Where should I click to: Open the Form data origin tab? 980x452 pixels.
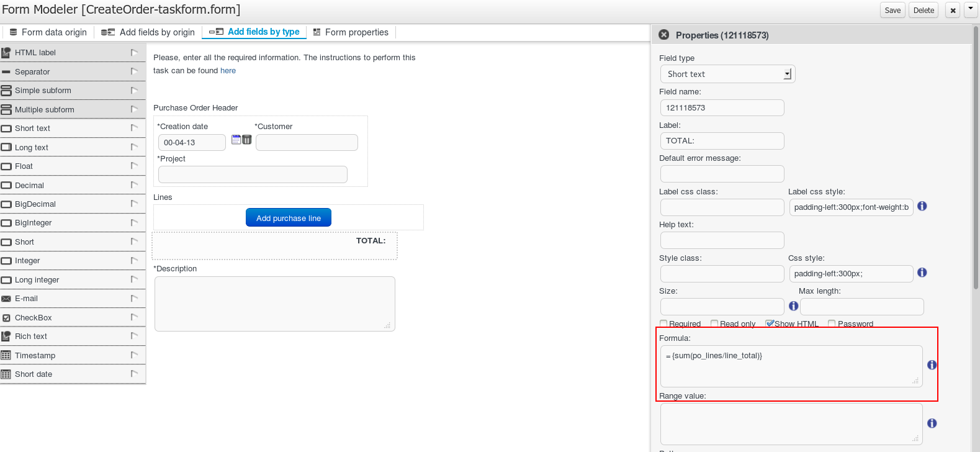48,32
